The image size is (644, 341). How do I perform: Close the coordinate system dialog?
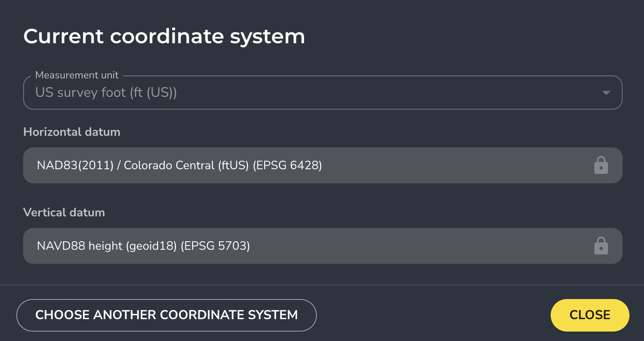coord(590,315)
